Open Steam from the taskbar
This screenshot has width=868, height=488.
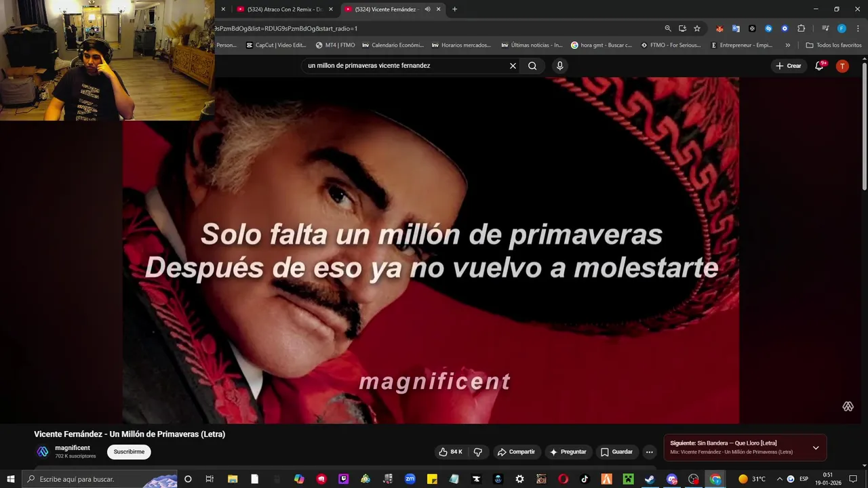tap(649, 479)
